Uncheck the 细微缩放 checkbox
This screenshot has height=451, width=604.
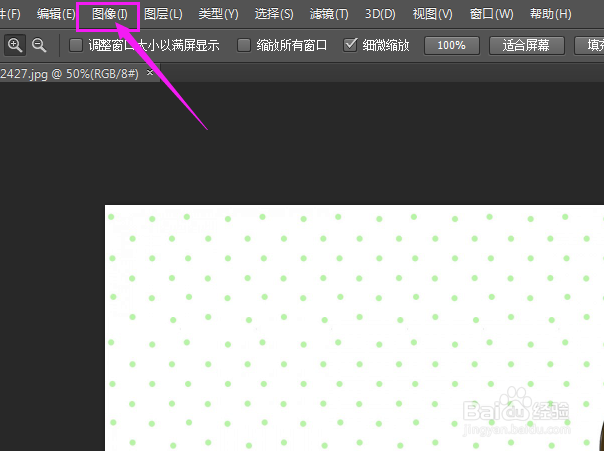[x=350, y=45]
